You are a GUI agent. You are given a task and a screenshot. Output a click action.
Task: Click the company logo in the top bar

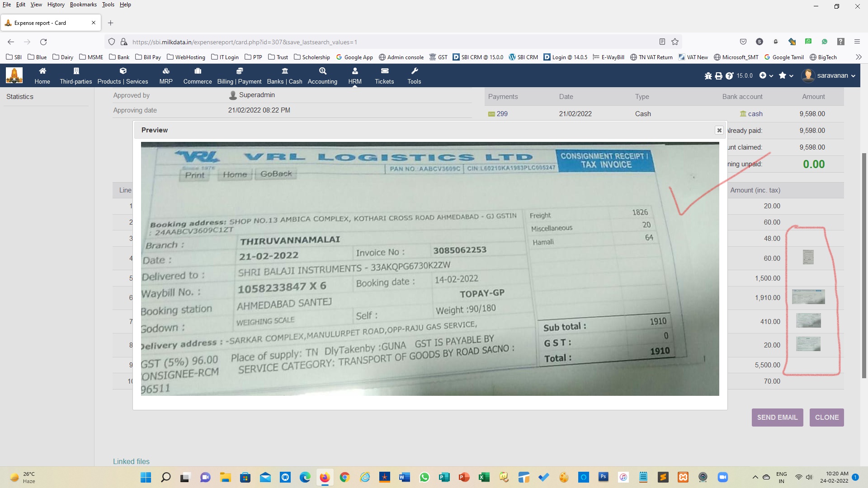pos(14,75)
